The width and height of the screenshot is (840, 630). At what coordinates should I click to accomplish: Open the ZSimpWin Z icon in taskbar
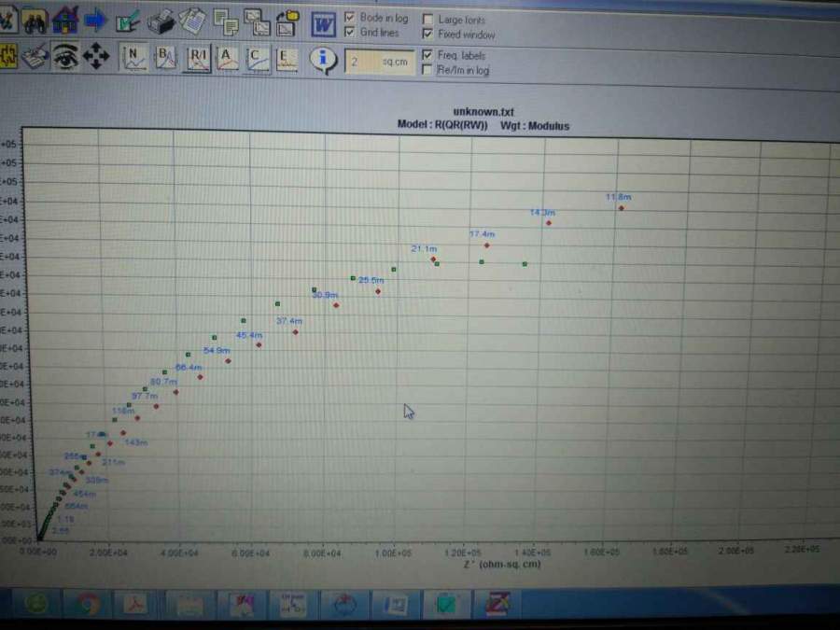coord(498,604)
